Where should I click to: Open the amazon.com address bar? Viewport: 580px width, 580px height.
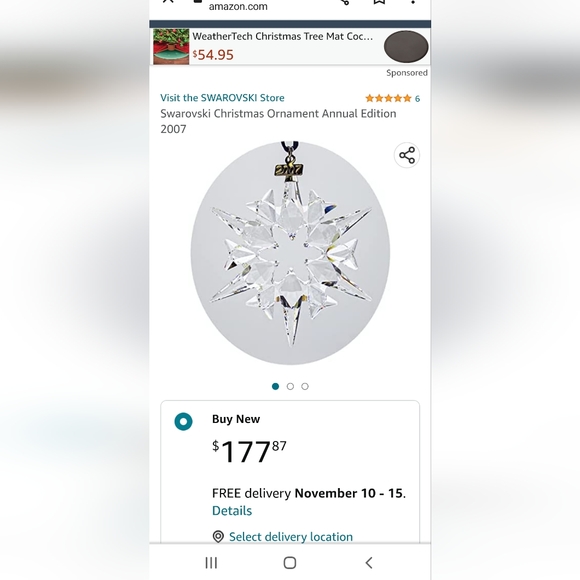pos(238,6)
